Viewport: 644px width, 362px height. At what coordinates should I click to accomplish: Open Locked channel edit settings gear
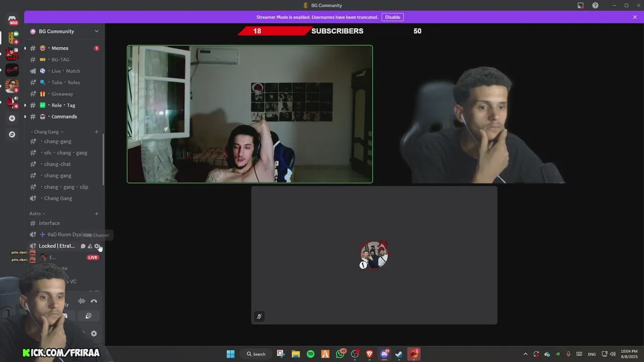tap(97, 246)
